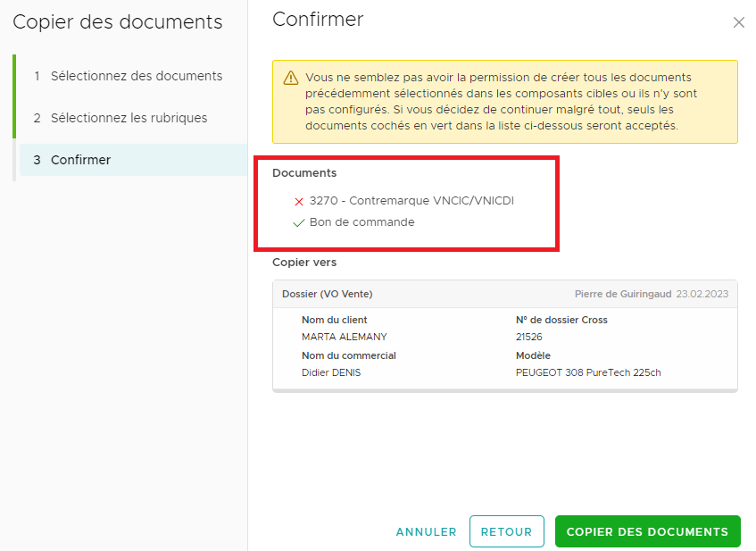
Task: Click the yellow permission warning message
Action: [505, 102]
